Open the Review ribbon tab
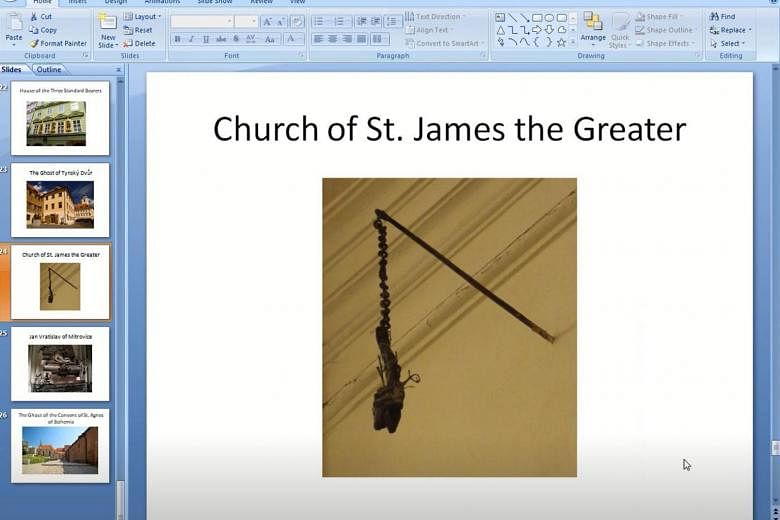 pos(261,2)
